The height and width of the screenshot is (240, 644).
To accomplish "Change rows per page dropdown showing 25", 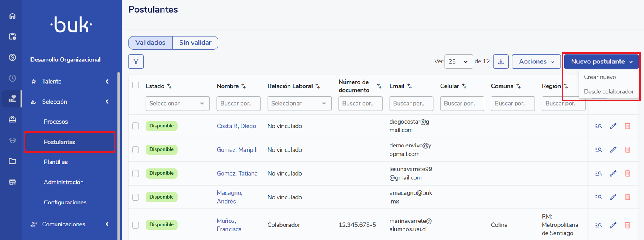I will (458, 62).
